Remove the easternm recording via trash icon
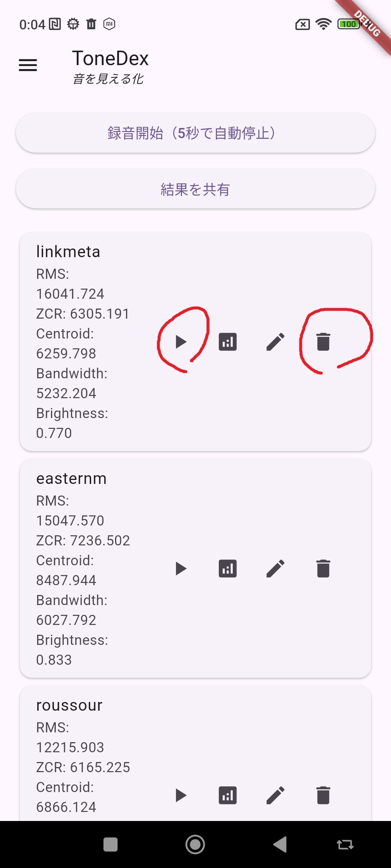This screenshot has width=391, height=868. click(x=323, y=569)
